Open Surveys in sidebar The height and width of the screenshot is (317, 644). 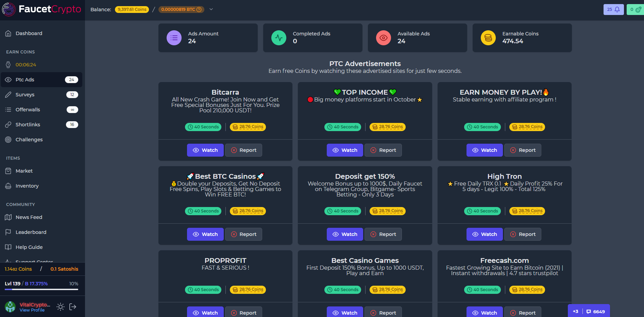coord(41,95)
